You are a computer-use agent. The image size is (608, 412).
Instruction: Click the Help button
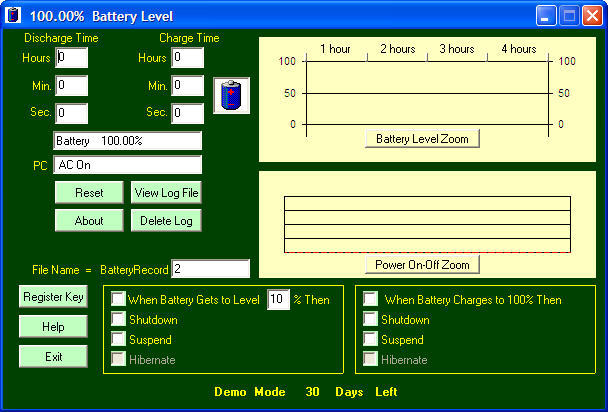coord(53,327)
